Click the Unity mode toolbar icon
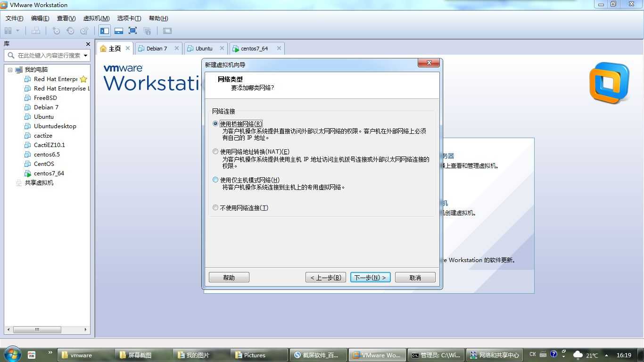Image resolution: width=644 pixels, height=362 pixels. coord(147,31)
